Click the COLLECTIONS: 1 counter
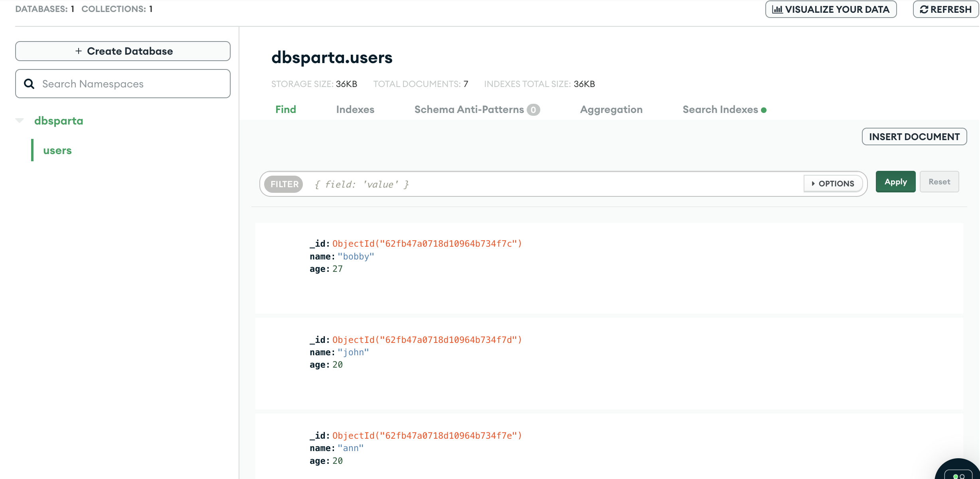 pos(117,9)
